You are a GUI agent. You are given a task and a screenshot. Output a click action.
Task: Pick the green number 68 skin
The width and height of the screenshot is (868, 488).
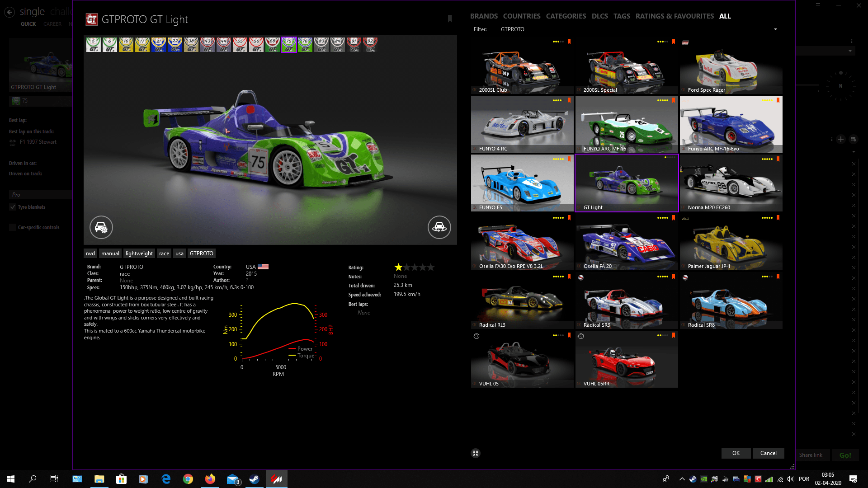tap(273, 45)
